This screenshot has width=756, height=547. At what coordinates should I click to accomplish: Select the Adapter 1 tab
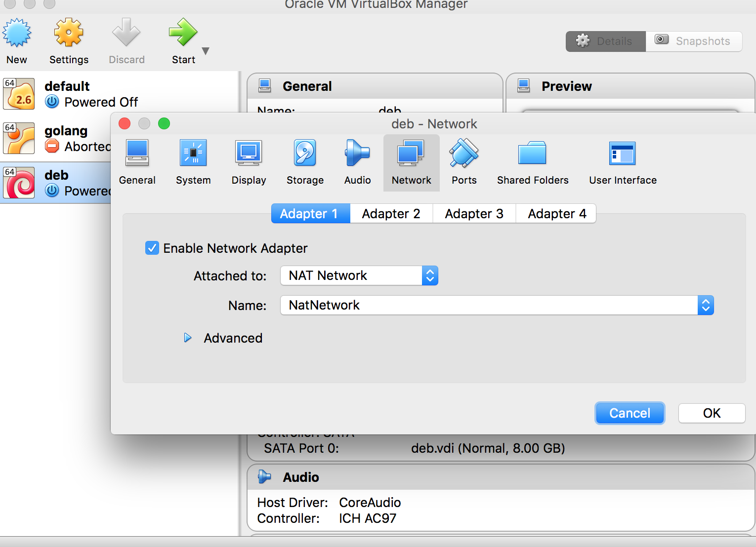311,214
